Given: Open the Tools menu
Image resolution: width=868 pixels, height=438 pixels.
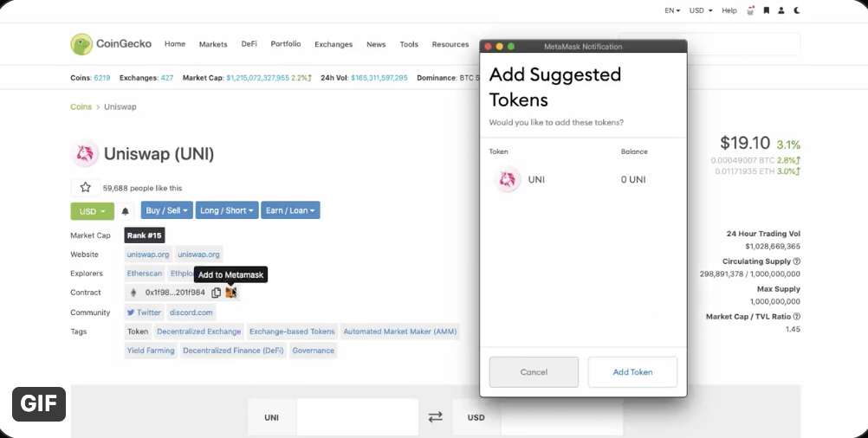Looking at the screenshot, I should pos(409,44).
